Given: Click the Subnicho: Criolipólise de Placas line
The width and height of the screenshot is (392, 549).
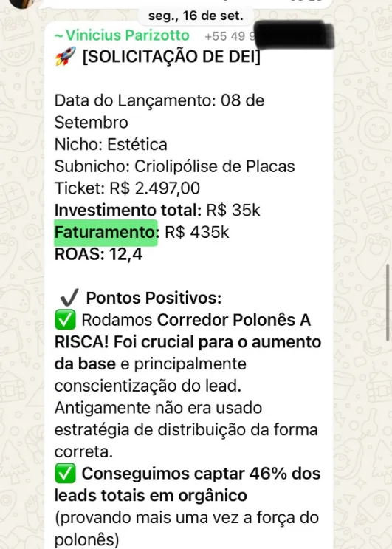Looking at the screenshot, I should pyautogui.click(x=174, y=167).
